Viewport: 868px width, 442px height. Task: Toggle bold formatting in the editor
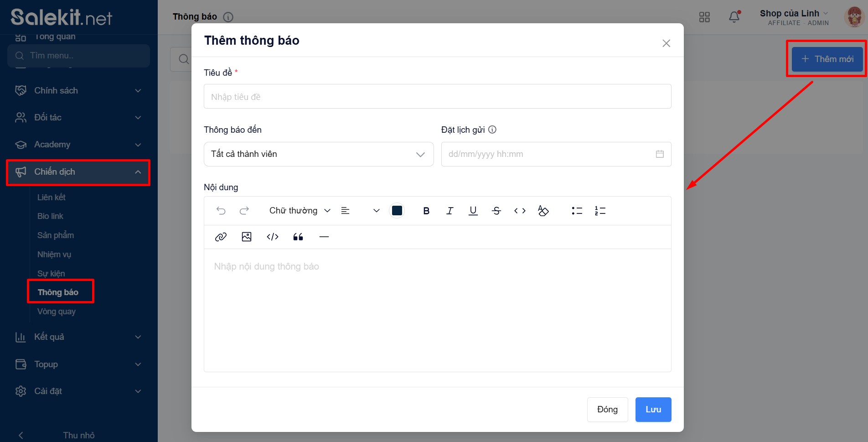point(426,211)
